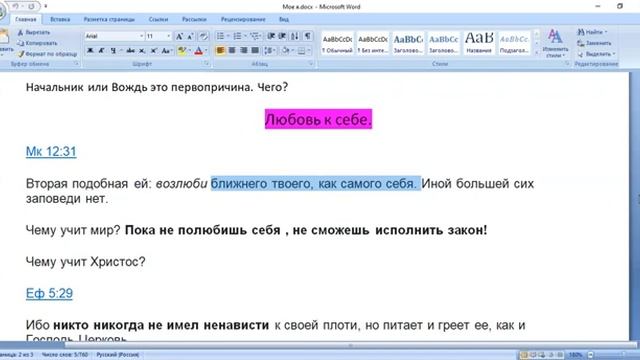Image resolution: width=640 pixels, height=360 pixels.
Task: Toggle Italic formatting (К)
Action: tap(101, 51)
